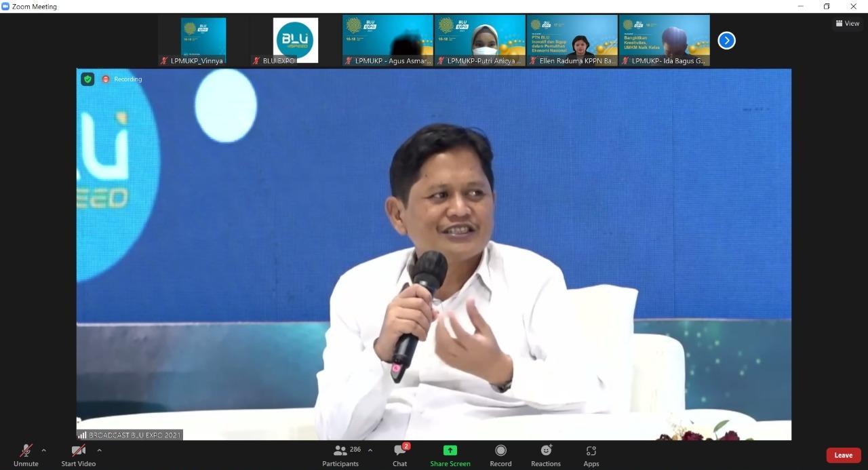Screen dimensions: 868x470
Task: Click the Leave button
Action: (843, 455)
